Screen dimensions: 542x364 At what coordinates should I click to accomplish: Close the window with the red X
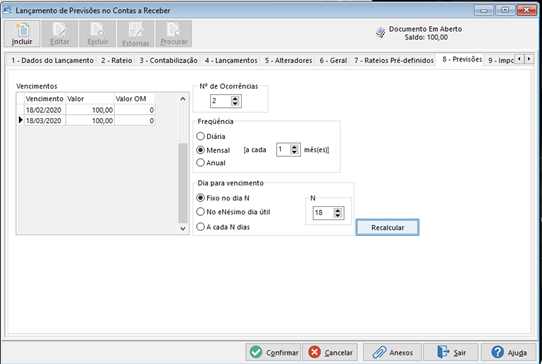click(526, 10)
